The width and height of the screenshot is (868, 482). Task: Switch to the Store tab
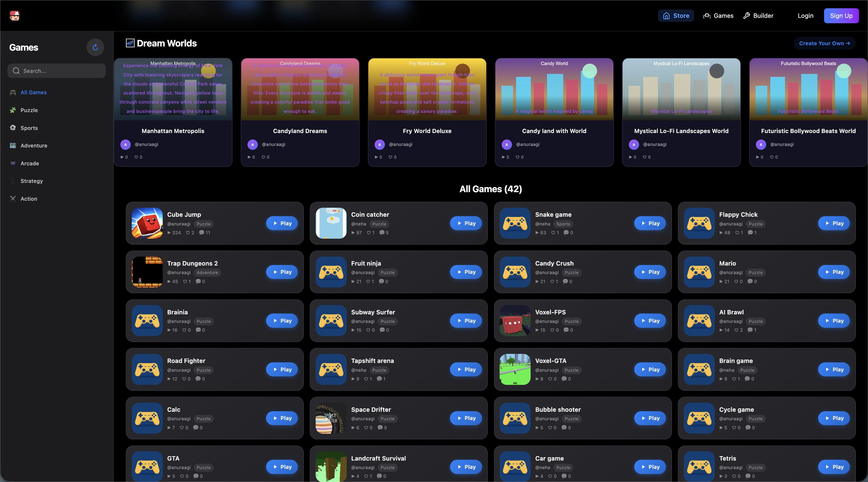676,15
